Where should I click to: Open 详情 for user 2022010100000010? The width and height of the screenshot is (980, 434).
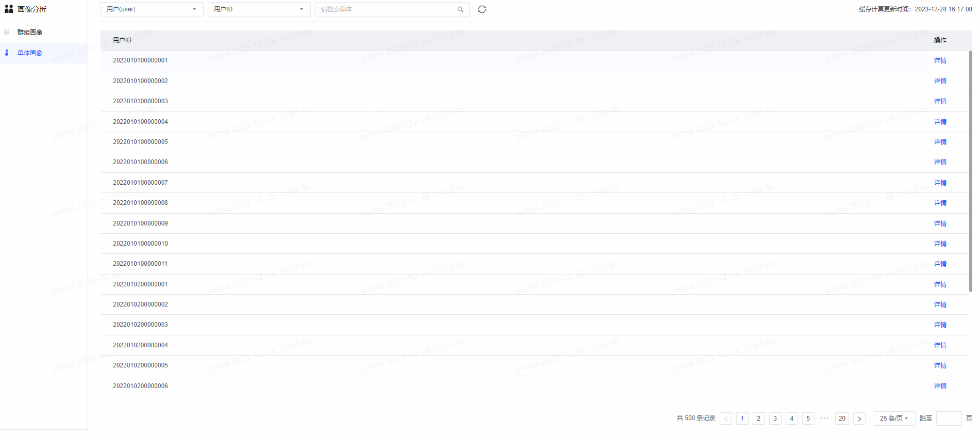point(940,244)
